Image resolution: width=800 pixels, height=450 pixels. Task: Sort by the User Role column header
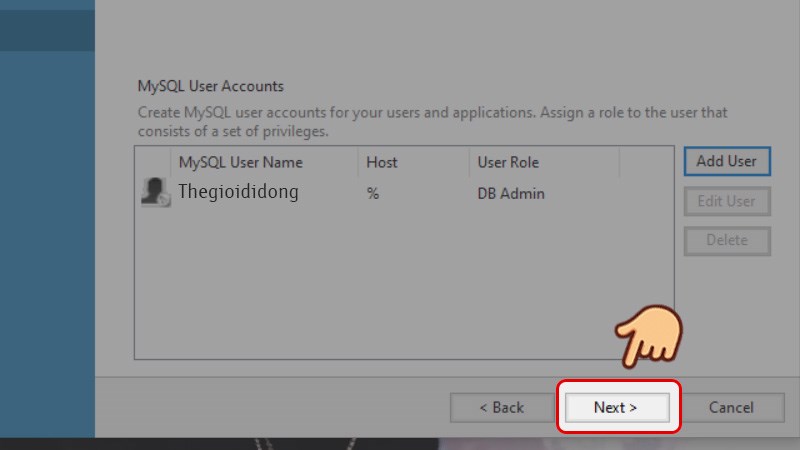[x=508, y=162]
